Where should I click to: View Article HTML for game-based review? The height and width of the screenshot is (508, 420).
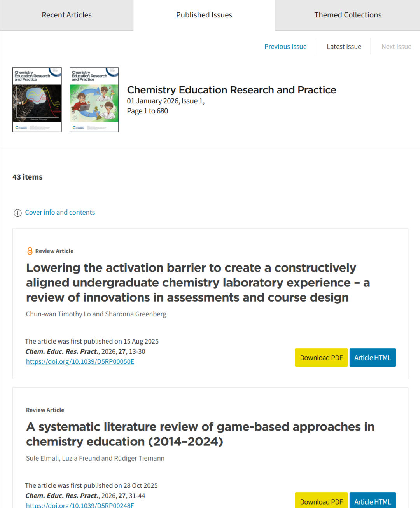(372, 501)
